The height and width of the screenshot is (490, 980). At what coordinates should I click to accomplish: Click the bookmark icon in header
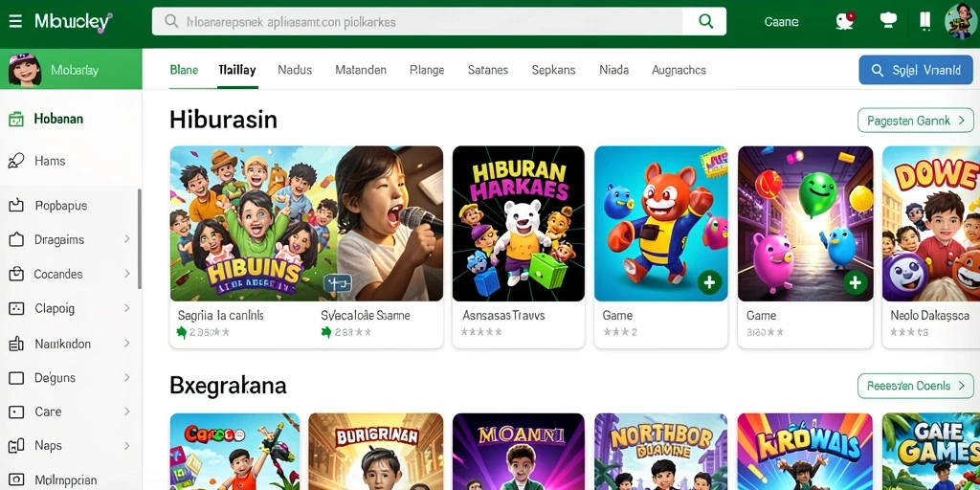tap(925, 21)
